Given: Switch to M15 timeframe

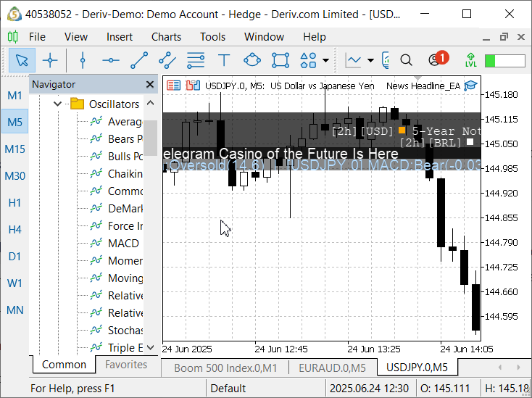Looking at the screenshot, I should 14,149.
